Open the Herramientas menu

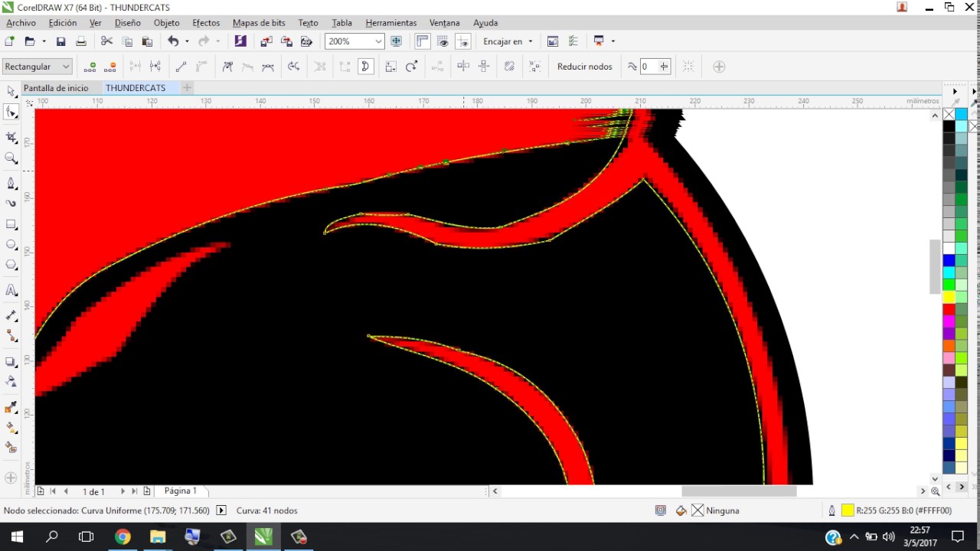391,23
